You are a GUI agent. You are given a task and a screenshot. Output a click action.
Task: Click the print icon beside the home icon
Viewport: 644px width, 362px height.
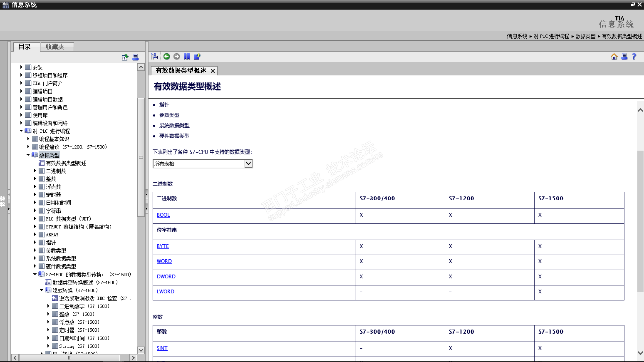click(624, 57)
